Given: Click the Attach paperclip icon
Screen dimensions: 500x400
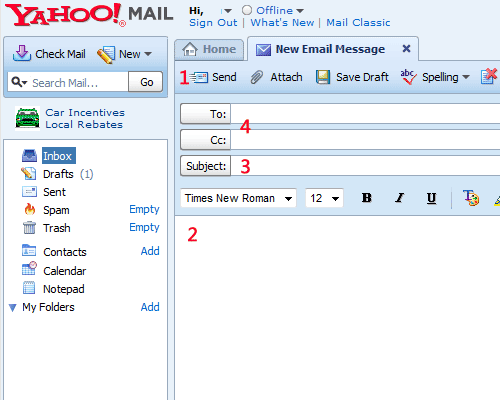Looking at the screenshot, I should (257, 77).
